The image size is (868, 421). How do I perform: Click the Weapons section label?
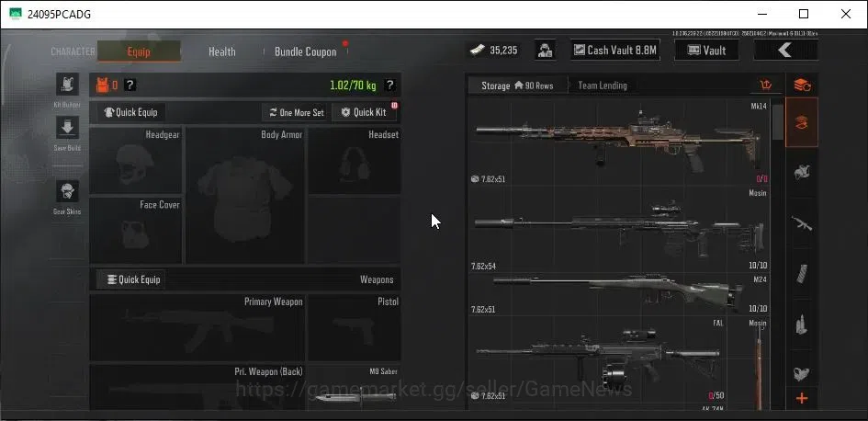pos(377,279)
